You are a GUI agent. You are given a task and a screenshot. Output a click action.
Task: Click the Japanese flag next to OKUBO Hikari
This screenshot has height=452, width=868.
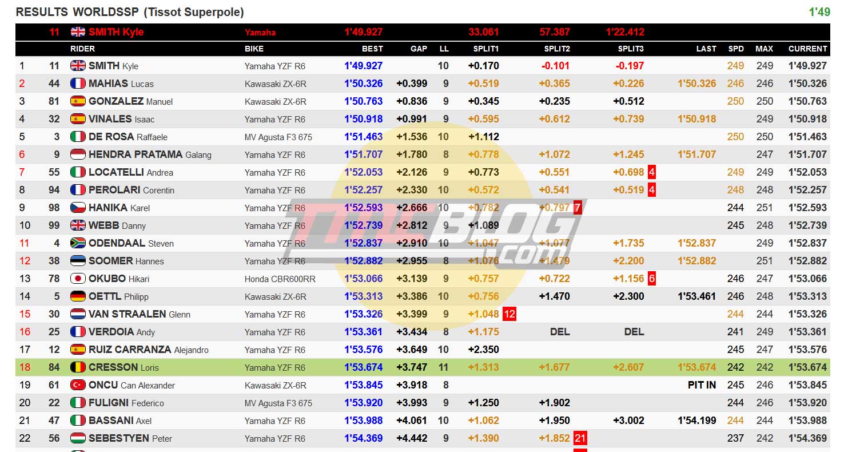pos(78,279)
